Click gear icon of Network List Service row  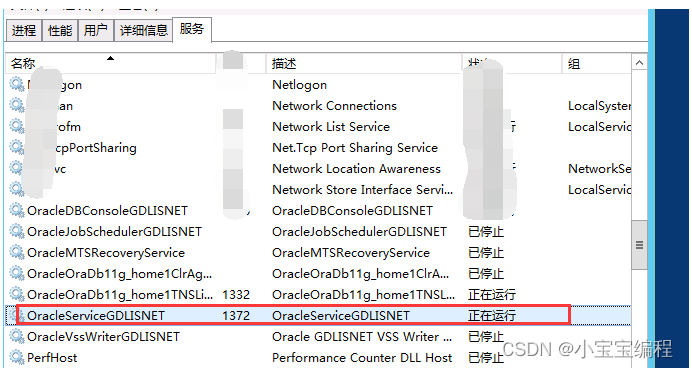coord(17,127)
